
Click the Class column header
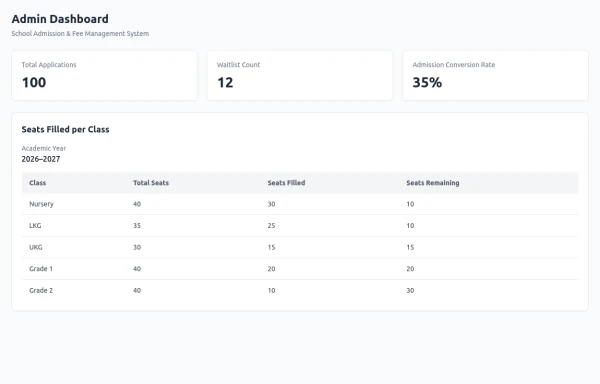click(38, 183)
